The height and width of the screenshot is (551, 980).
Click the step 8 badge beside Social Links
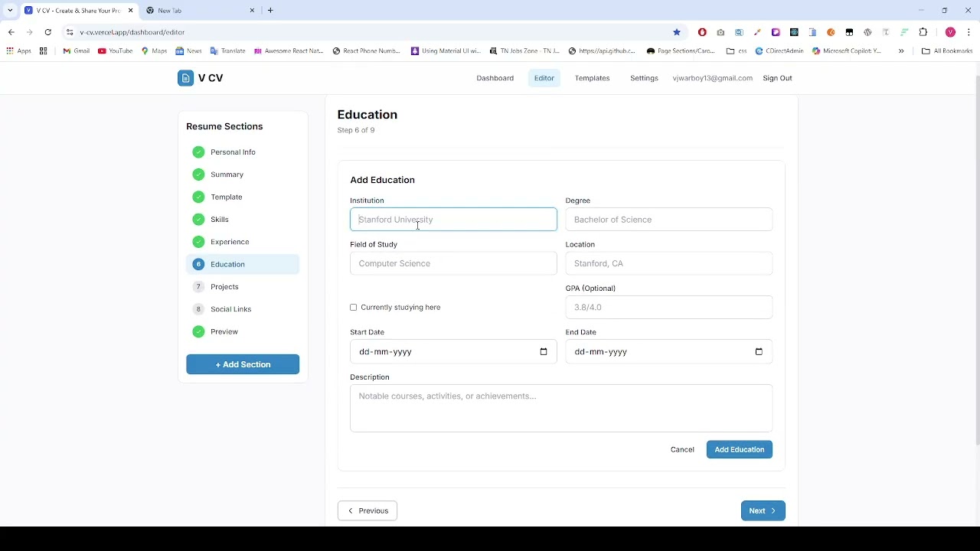pos(198,309)
